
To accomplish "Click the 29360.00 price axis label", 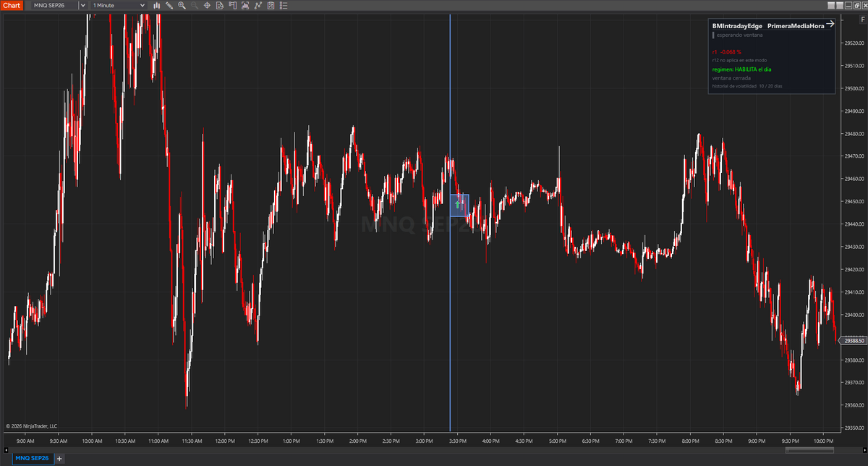I will pyautogui.click(x=854, y=405).
